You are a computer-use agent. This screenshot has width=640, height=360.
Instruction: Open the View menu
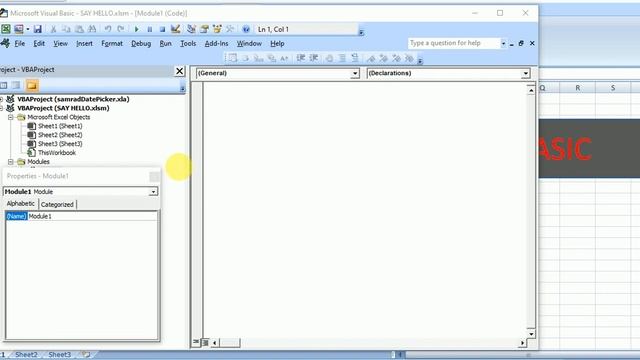point(60,43)
